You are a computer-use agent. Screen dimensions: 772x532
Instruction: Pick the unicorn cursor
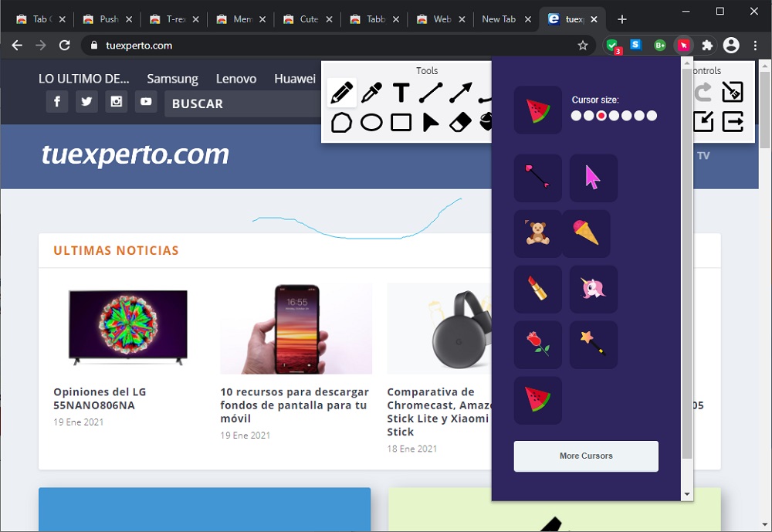click(x=593, y=289)
